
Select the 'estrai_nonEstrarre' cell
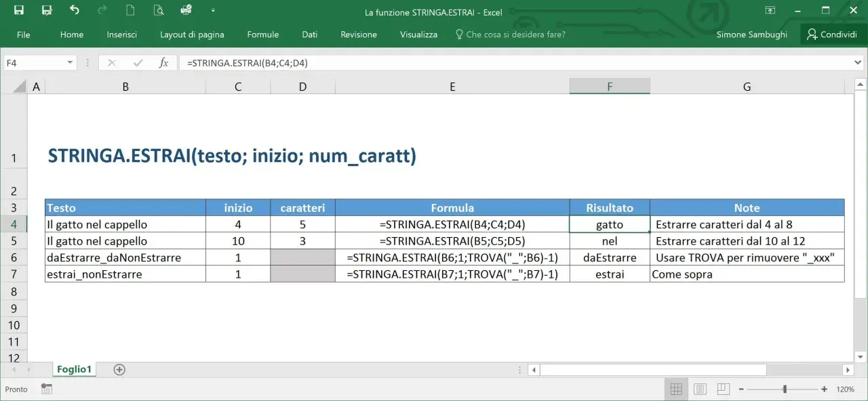tap(125, 274)
